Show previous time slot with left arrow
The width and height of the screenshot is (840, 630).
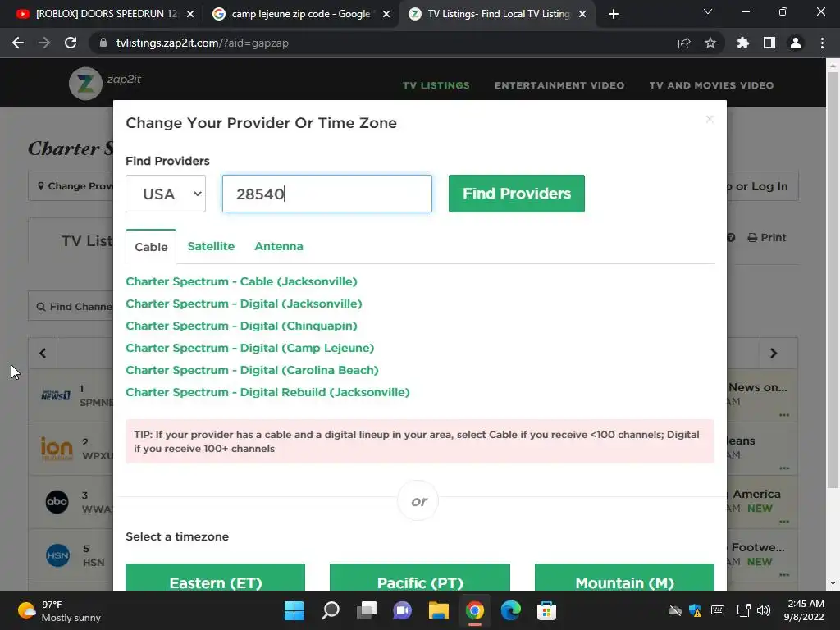pyautogui.click(x=43, y=353)
